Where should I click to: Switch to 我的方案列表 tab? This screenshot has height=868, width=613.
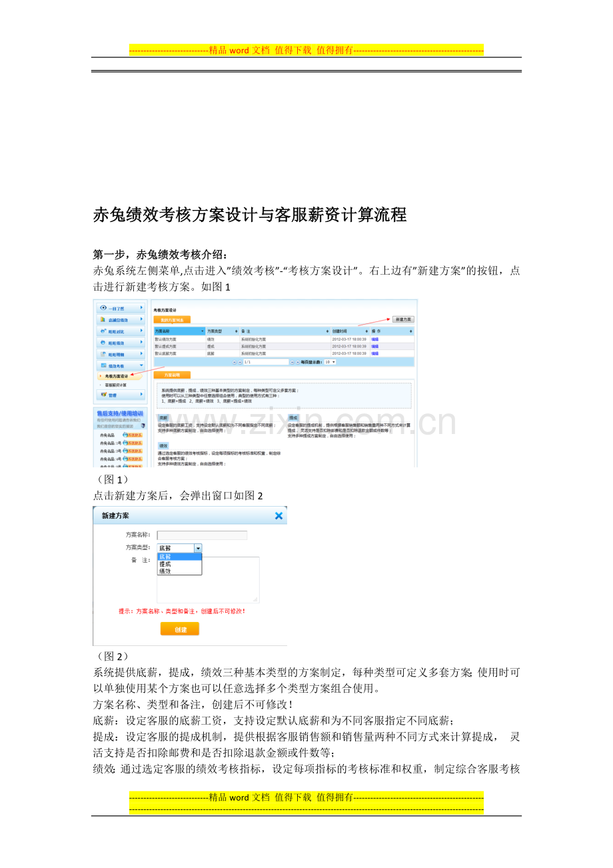pos(172,320)
